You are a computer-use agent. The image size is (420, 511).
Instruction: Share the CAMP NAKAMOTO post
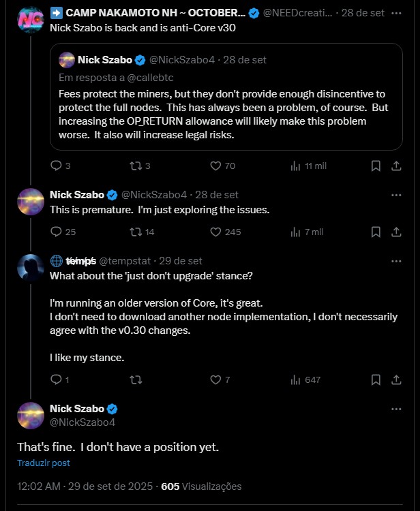396,166
